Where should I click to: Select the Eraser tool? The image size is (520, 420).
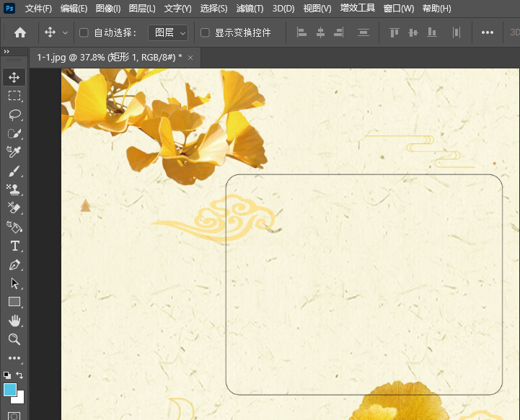(x=14, y=208)
